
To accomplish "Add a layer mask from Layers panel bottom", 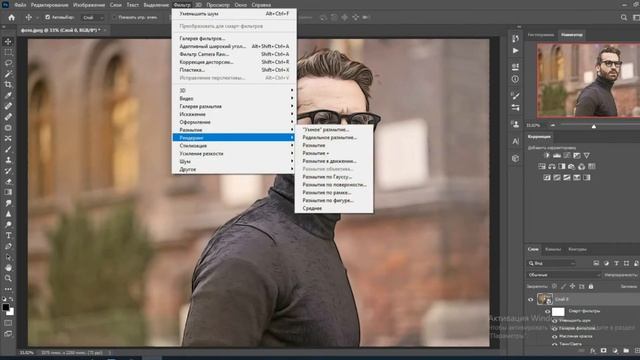I will pyautogui.click(x=604, y=351).
